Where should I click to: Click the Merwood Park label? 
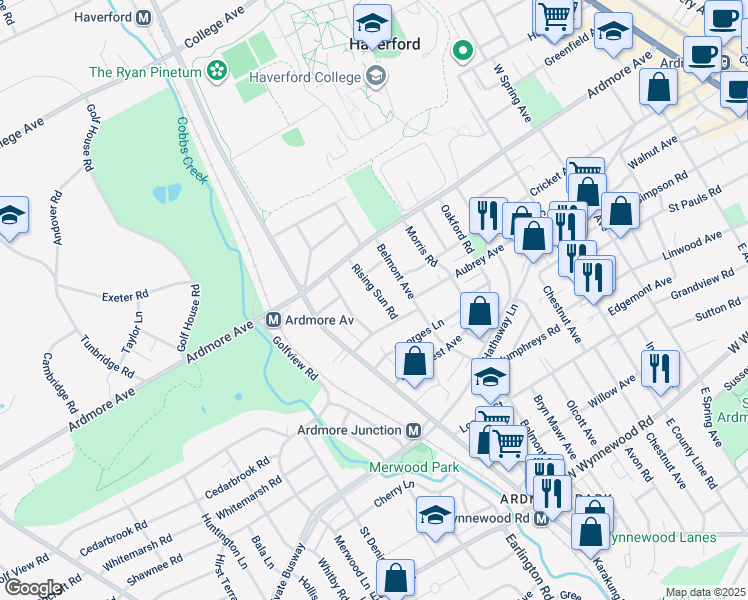(x=414, y=467)
